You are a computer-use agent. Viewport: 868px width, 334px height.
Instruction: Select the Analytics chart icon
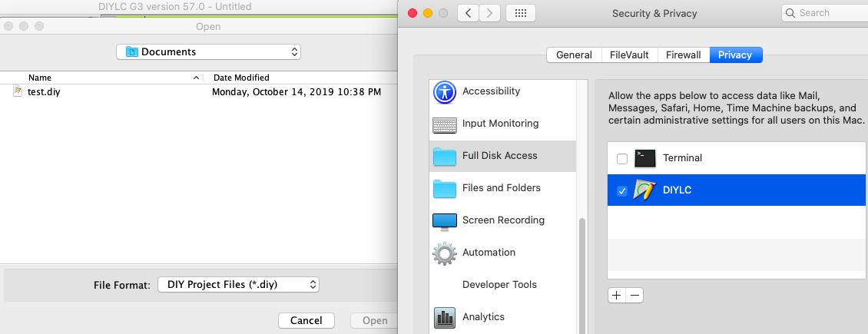(x=445, y=316)
